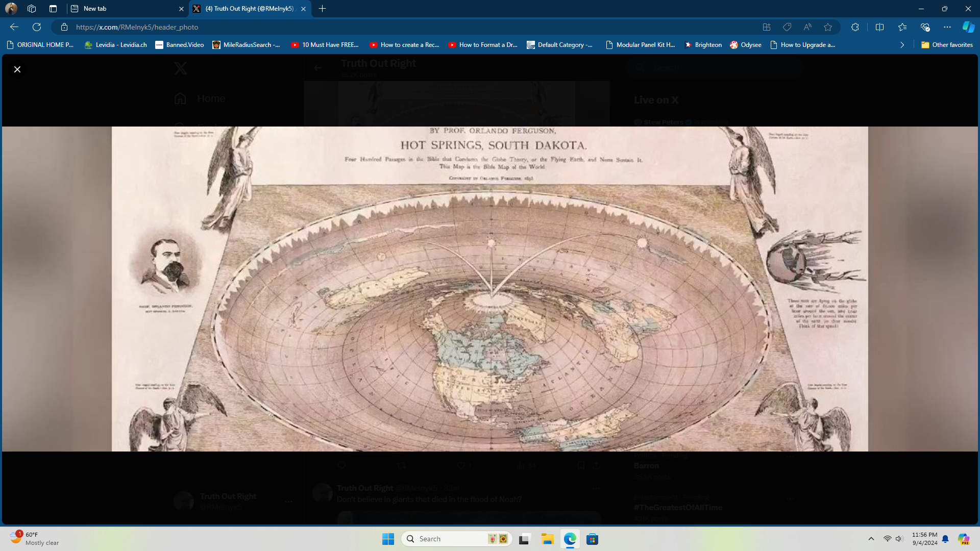
Task: Open browser Extensions icon
Action: [855, 27]
